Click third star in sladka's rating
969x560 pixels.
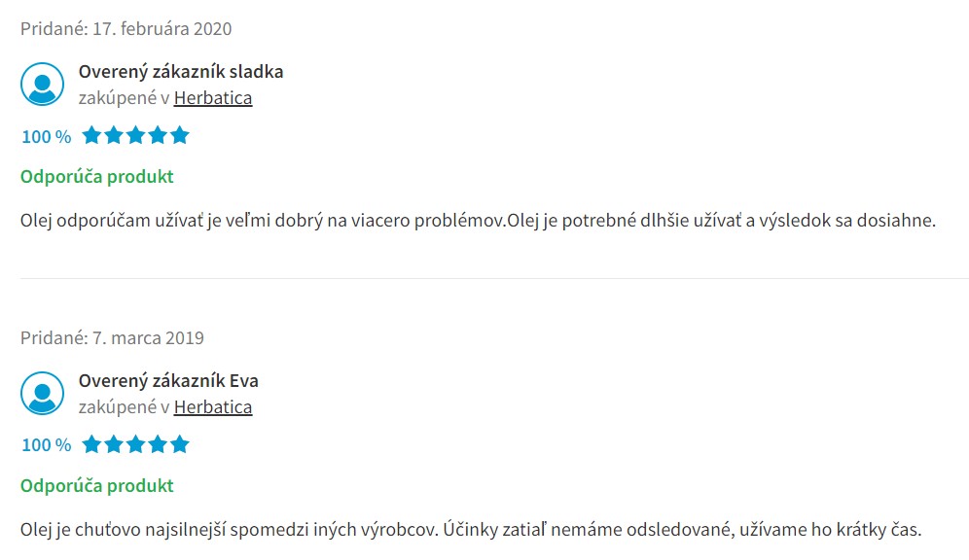pos(135,134)
